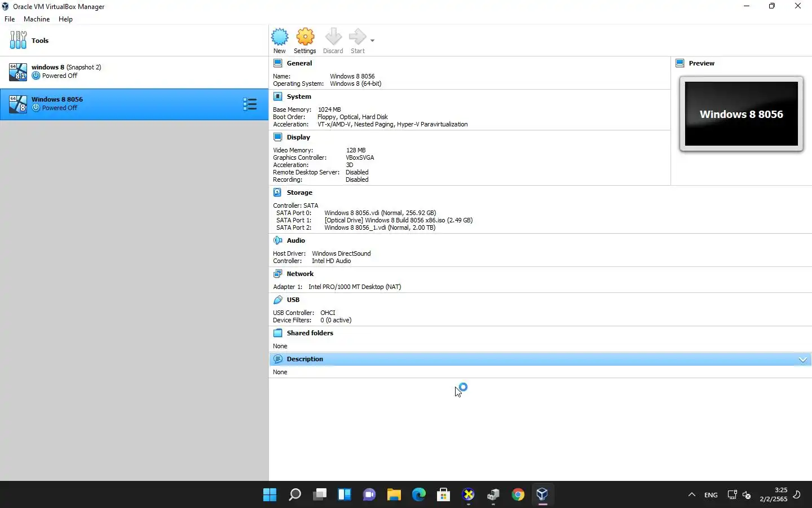Open the machine tools menu button for Windows 8 8056
The image size is (812, 508).
click(x=250, y=104)
